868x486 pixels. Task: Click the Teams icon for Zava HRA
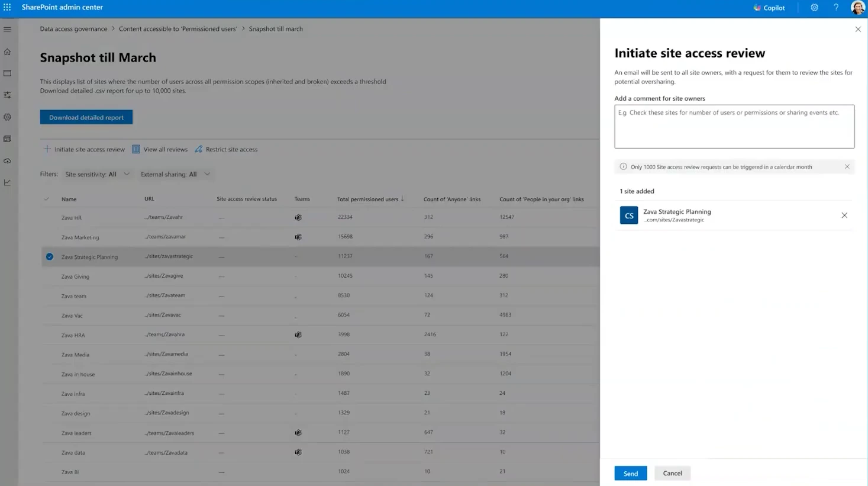(298, 334)
